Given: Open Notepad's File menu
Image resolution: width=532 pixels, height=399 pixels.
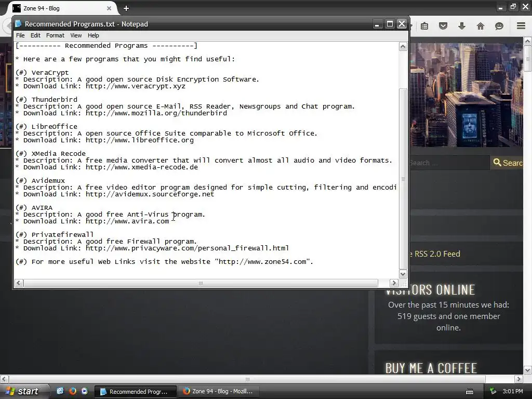Looking at the screenshot, I should tap(20, 35).
